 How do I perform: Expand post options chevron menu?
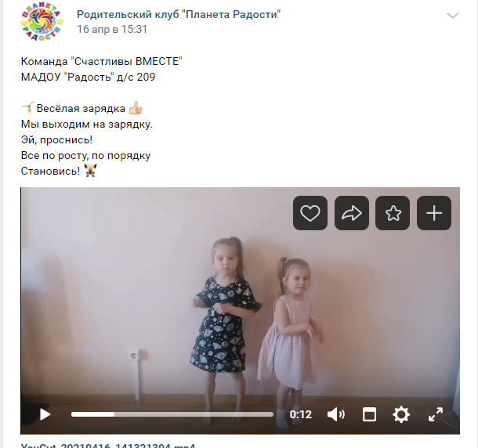[453, 16]
